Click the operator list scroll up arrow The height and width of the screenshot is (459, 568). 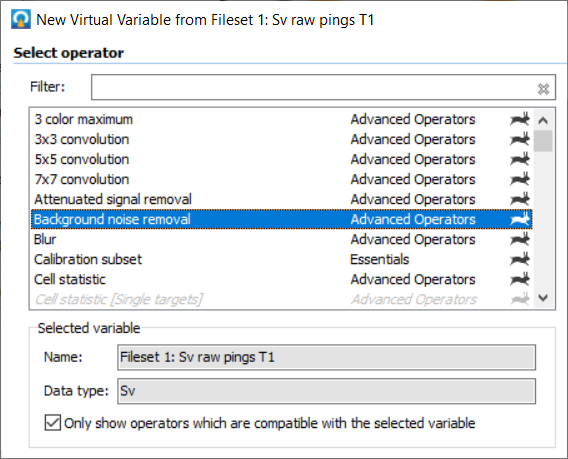coord(543,120)
